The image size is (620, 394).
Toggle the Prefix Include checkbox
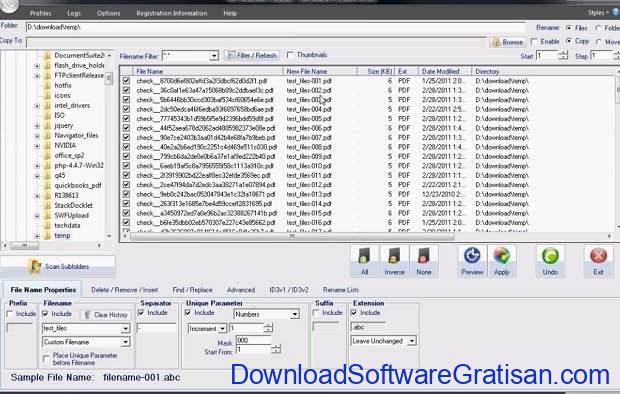[x=10, y=314]
